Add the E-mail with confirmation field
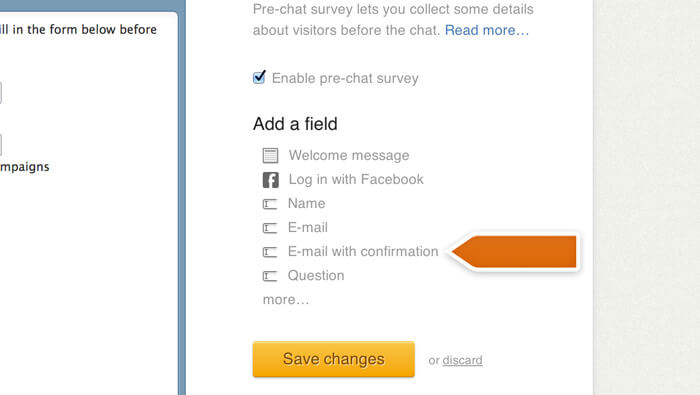Screen dimensions: 700x395 point(363,252)
